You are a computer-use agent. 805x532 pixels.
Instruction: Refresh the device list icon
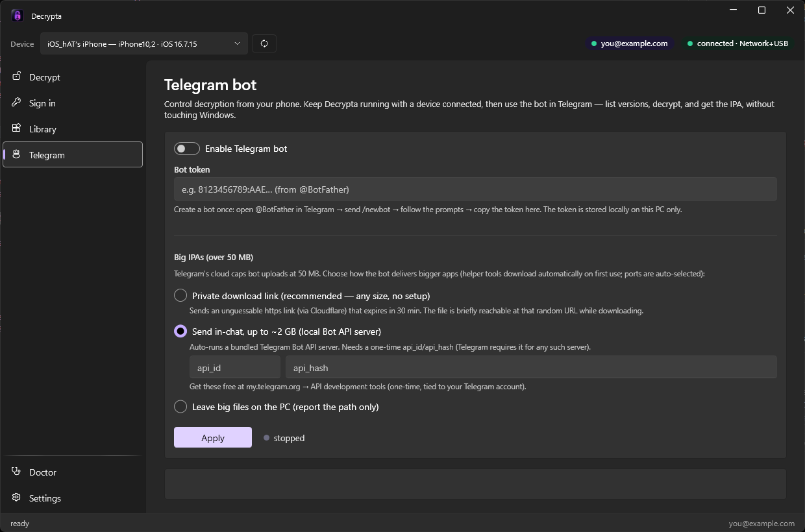[264, 43]
